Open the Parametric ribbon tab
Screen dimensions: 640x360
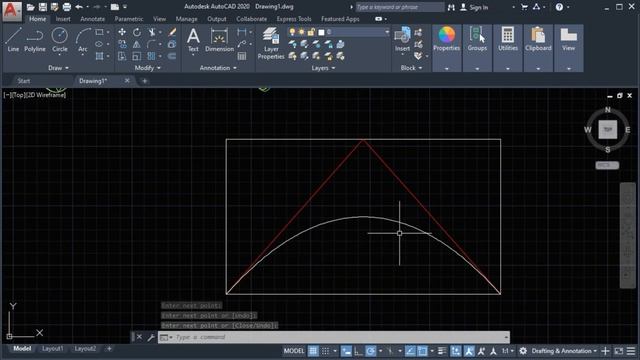click(x=129, y=19)
